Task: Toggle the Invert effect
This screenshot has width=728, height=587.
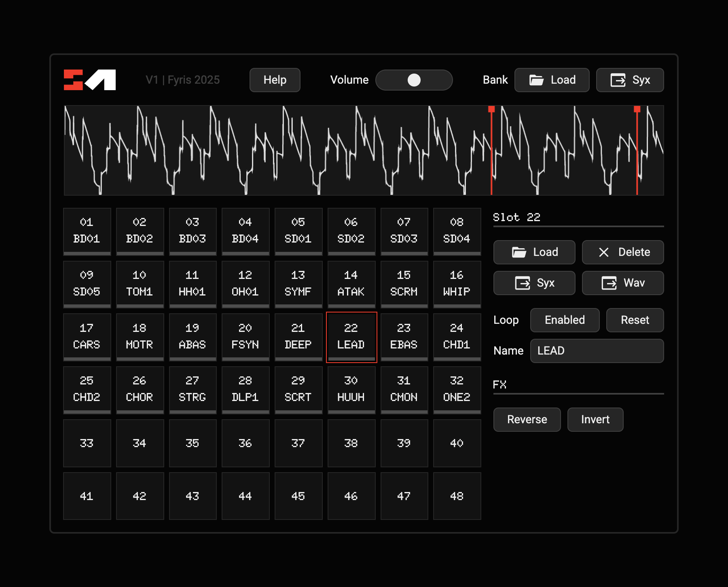Action: pyautogui.click(x=595, y=419)
